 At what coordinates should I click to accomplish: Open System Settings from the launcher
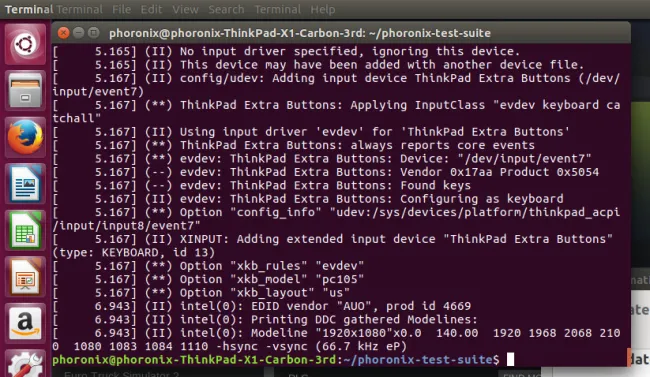point(25,365)
